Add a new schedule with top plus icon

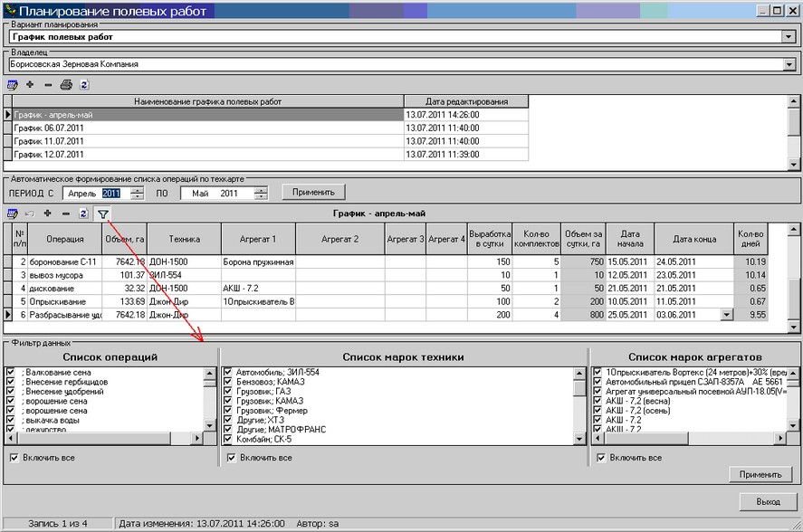[x=30, y=85]
